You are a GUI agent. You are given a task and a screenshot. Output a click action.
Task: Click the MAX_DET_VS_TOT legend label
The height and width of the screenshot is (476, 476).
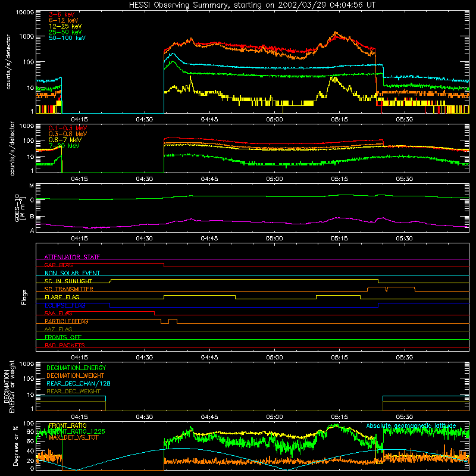pyautogui.click(x=73, y=437)
